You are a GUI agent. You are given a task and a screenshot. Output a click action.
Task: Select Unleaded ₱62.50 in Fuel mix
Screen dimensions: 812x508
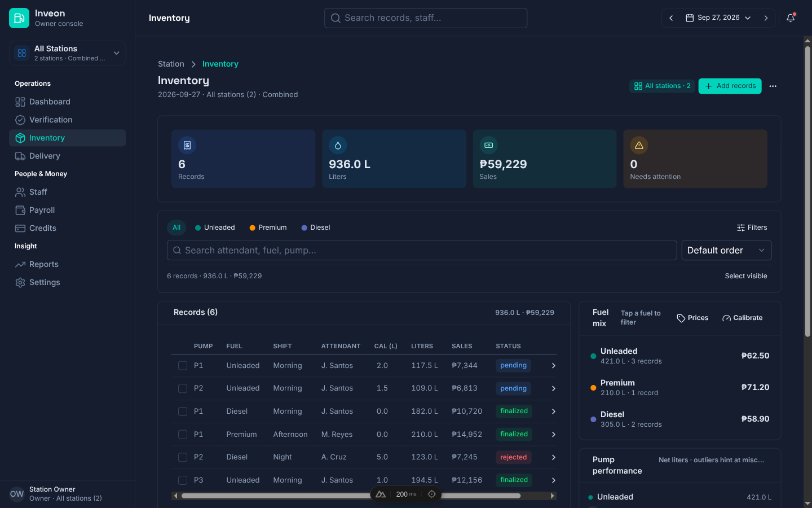pos(679,356)
